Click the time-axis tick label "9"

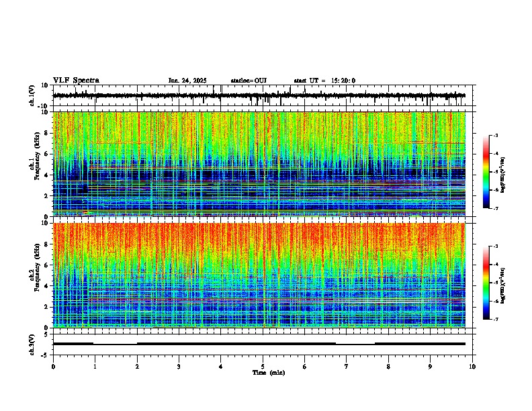[430, 367]
